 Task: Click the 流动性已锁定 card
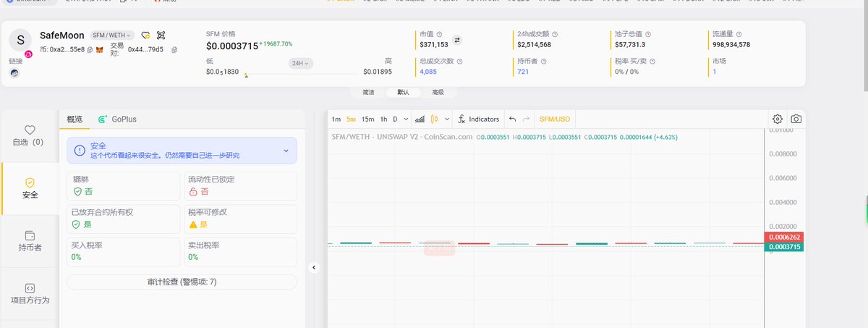click(240, 186)
